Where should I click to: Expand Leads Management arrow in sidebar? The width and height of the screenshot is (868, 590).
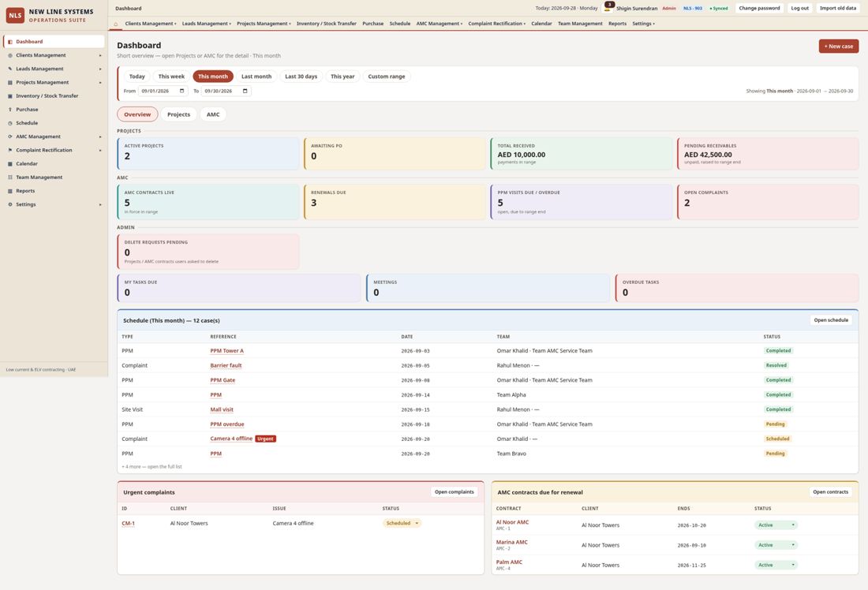[100, 69]
